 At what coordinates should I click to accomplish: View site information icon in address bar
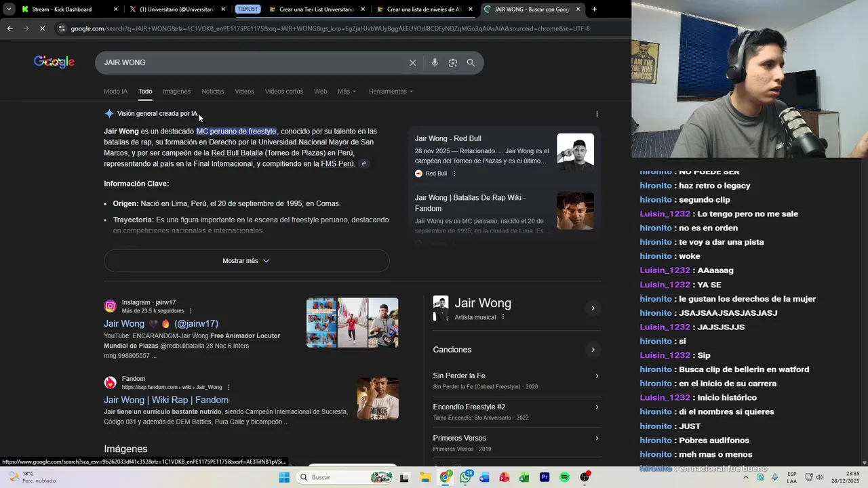[x=62, y=28]
